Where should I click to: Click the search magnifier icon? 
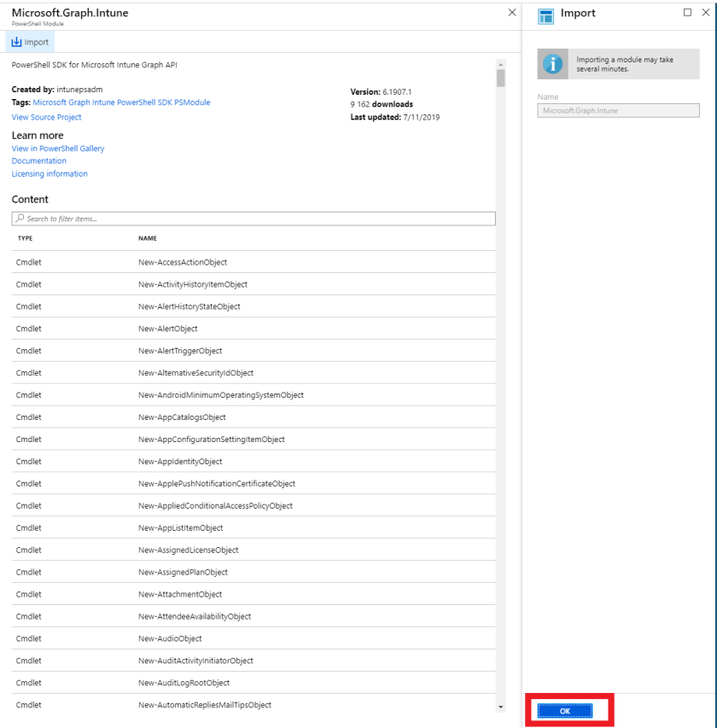click(20, 218)
